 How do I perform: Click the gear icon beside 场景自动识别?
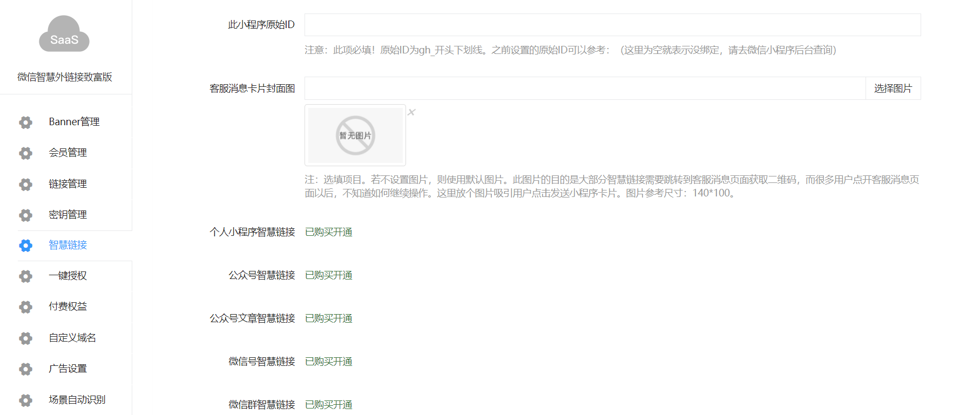pyautogui.click(x=25, y=400)
